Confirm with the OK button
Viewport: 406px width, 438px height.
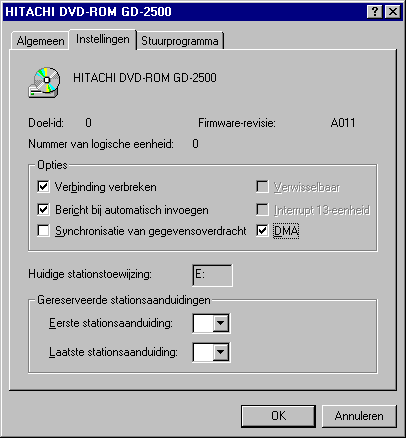278,416
